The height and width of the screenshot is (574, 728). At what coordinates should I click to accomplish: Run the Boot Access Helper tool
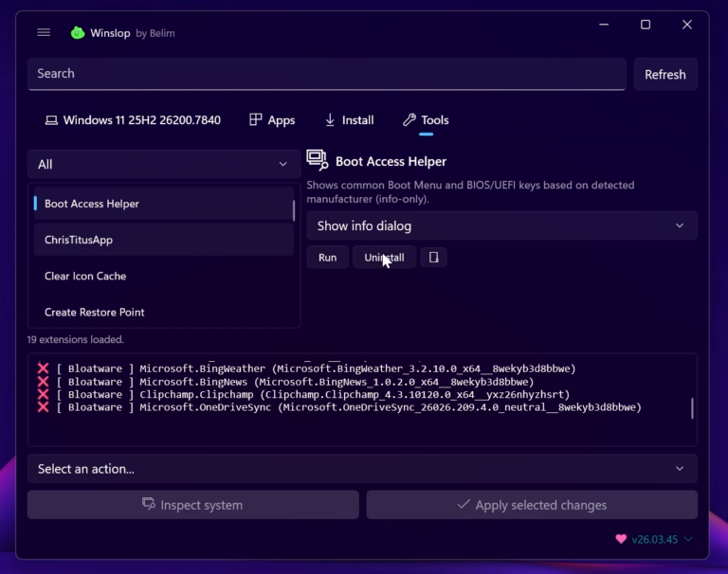pyautogui.click(x=327, y=257)
